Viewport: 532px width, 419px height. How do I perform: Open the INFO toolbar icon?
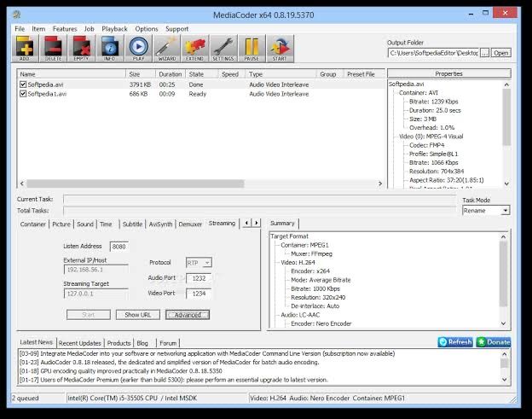(110, 49)
